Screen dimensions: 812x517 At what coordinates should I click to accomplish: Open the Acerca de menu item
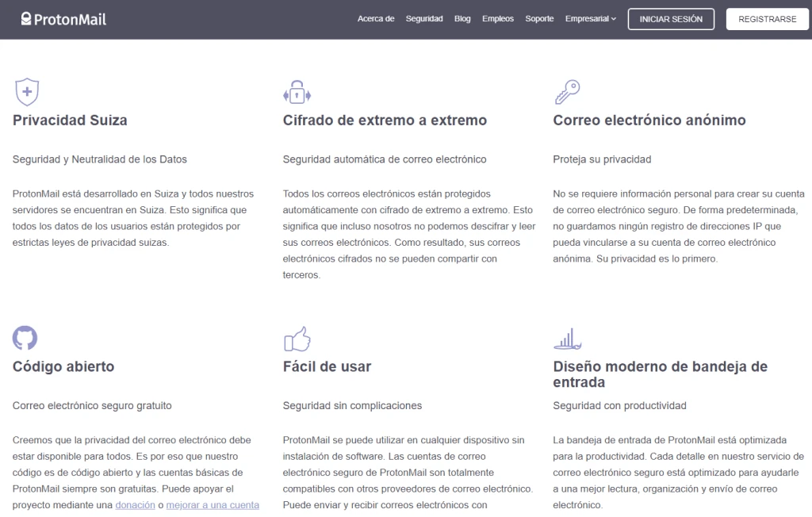coord(375,19)
